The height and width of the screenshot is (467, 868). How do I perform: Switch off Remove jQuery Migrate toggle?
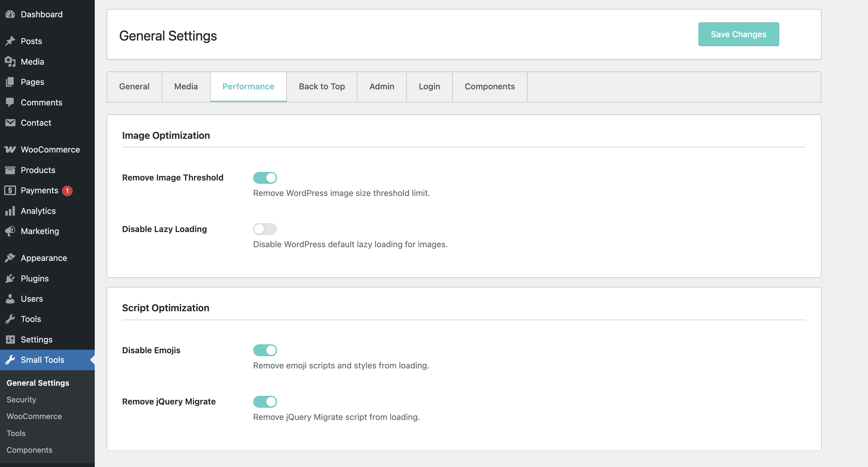click(x=265, y=402)
